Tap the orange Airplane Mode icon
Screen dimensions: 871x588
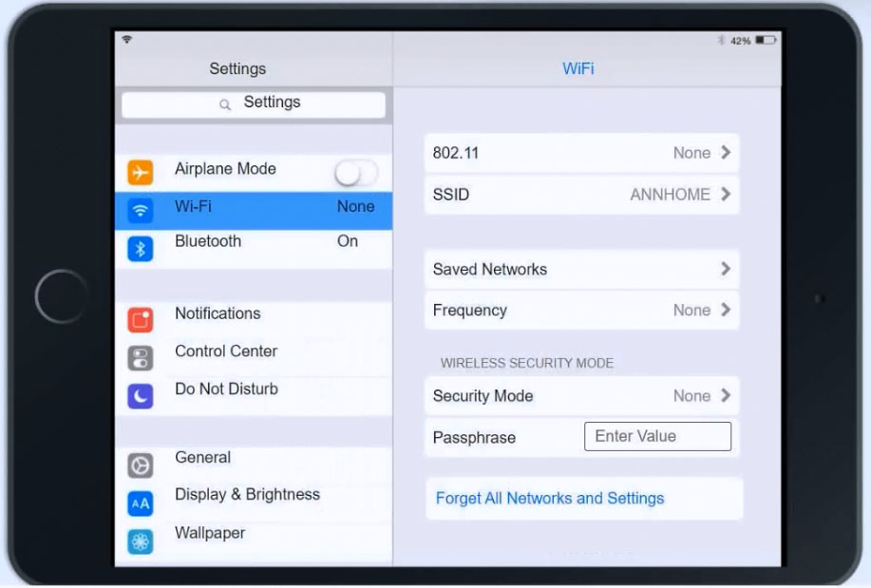140,172
